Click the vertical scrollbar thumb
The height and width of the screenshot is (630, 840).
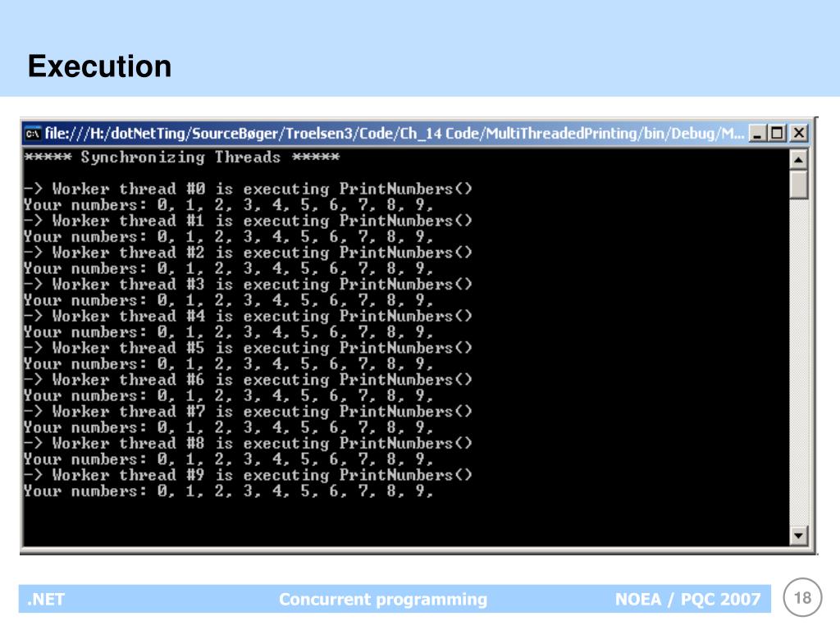click(x=799, y=185)
